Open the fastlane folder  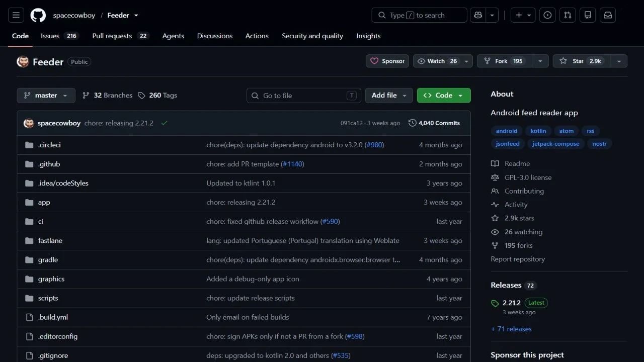pos(50,240)
